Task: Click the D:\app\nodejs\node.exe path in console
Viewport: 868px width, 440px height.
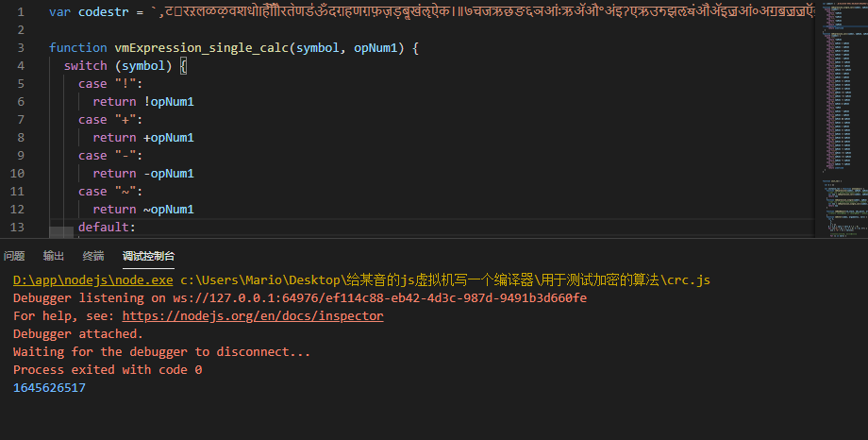Action: click(92, 280)
